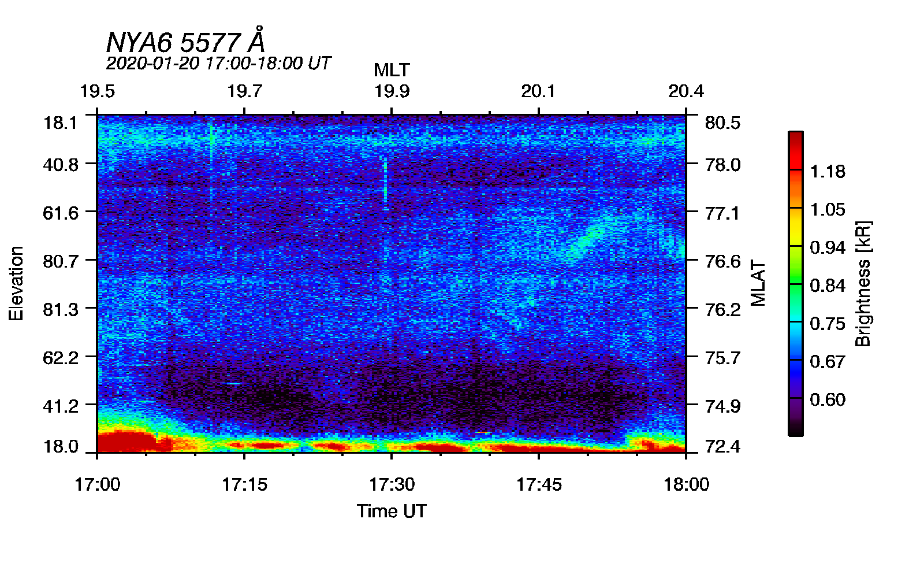Screen dimensions: 924x578
Task: Click the MLT tick value '19.5'
Action: (x=97, y=91)
